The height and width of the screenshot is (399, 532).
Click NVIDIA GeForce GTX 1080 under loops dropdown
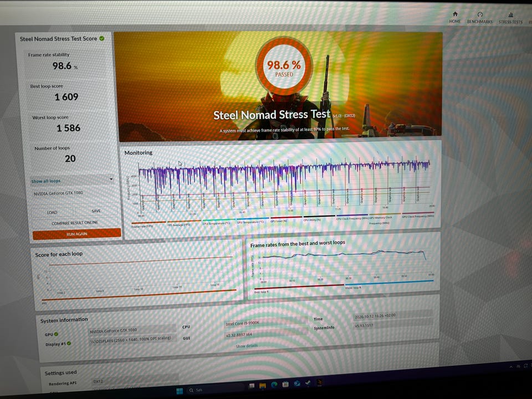(x=58, y=193)
